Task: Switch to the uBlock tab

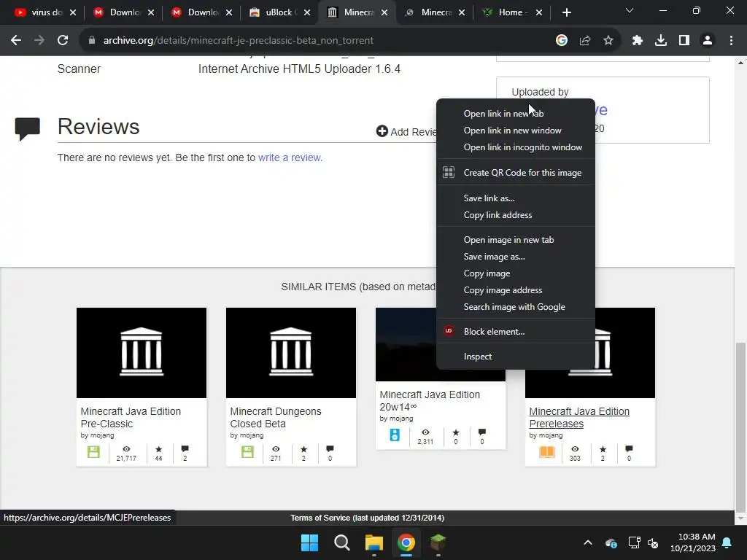Action: [x=278, y=12]
